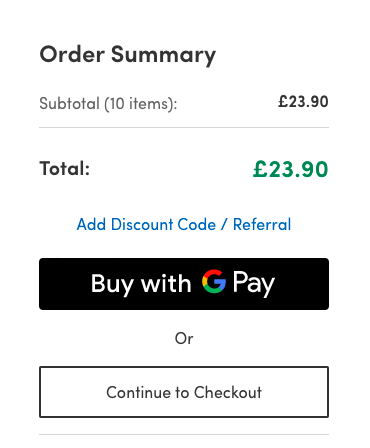Click the '10 items' count in subtotal row
Viewport: 370px width, 448px height.
click(x=139, y=104)
